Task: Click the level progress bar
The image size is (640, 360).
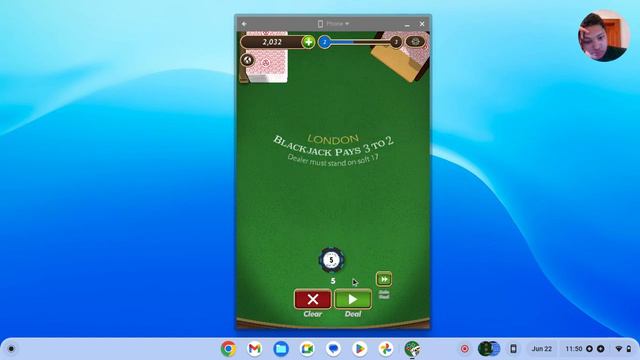Action: (x=360, y=42)
